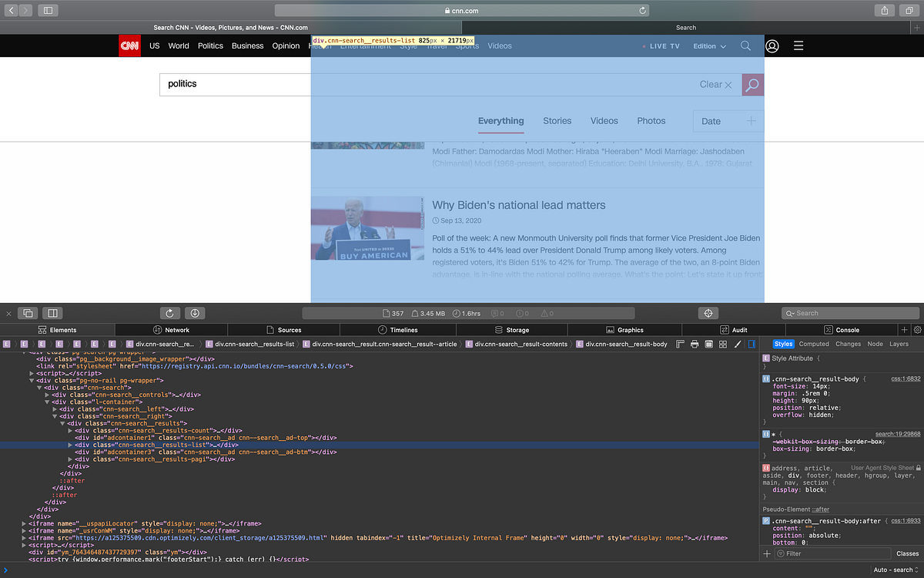Reload the page using the inspector reload icon
Viewport: 924px width, 578px height.
[170, 313]
